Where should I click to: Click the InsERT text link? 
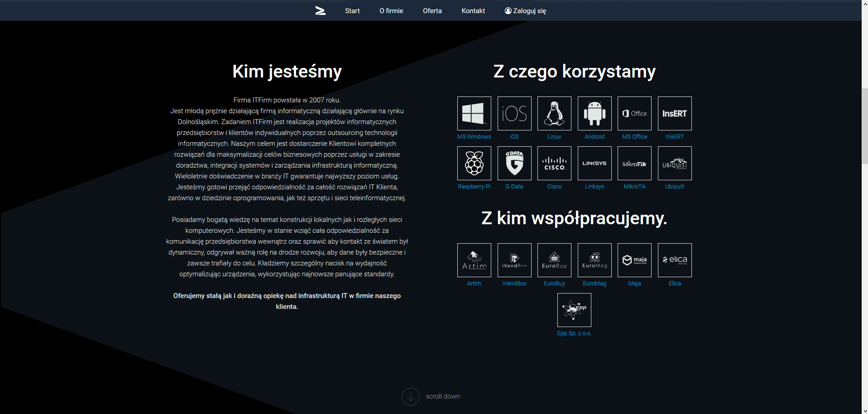(675, 136)
